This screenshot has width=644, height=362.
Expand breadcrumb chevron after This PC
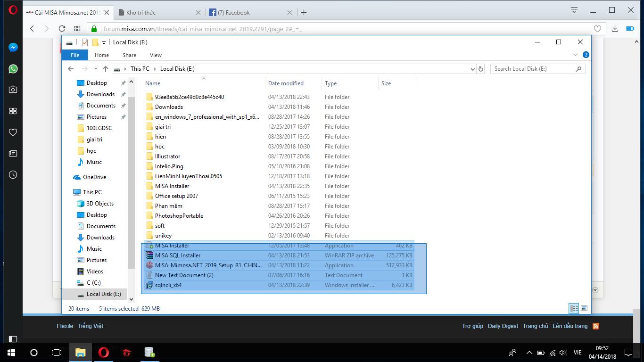coord(155,69)
